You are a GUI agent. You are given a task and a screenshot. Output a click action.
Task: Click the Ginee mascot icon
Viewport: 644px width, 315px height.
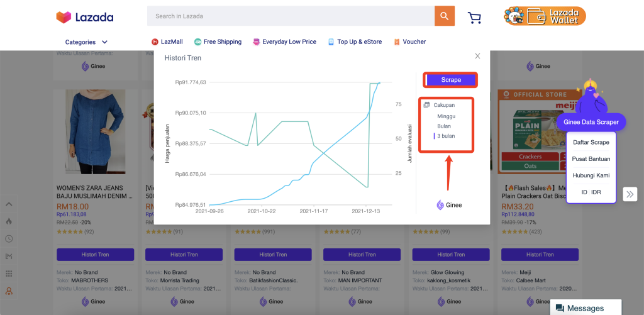tap(591, 97)
